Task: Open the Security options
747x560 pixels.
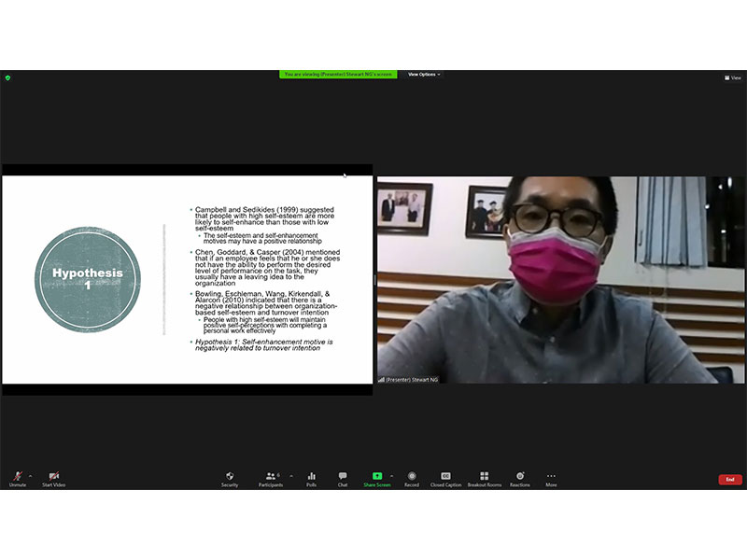Action: click(230, 478)
